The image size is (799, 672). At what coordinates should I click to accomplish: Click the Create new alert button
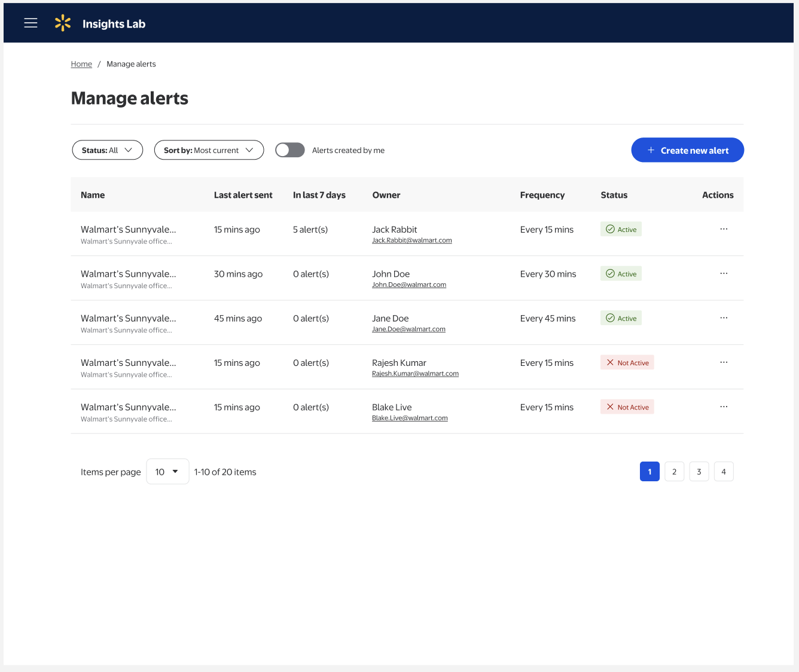pos(688,150)
